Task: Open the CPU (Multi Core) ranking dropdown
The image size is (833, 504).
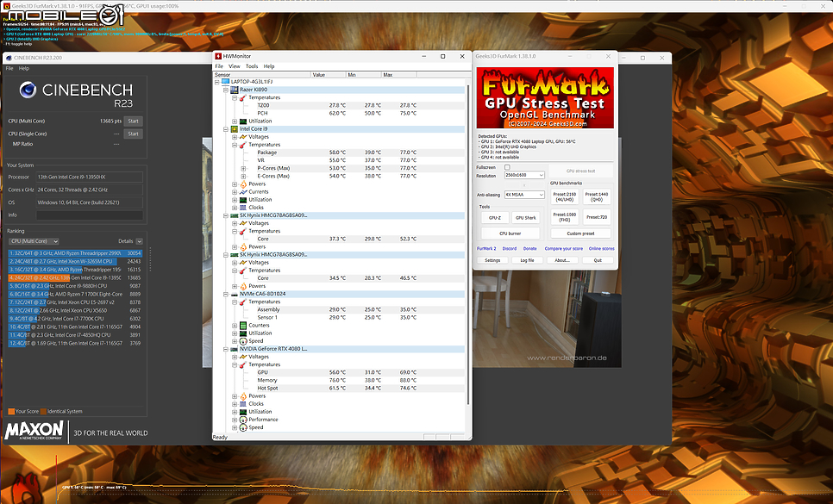Action: click(34, 241)
